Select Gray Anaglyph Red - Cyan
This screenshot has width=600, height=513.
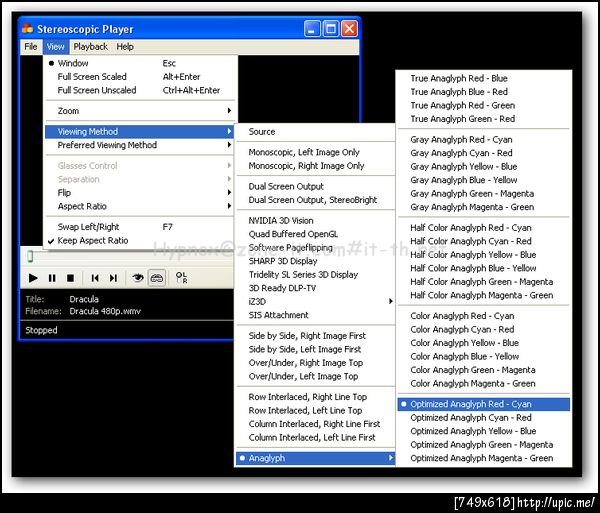coord(484,140)
